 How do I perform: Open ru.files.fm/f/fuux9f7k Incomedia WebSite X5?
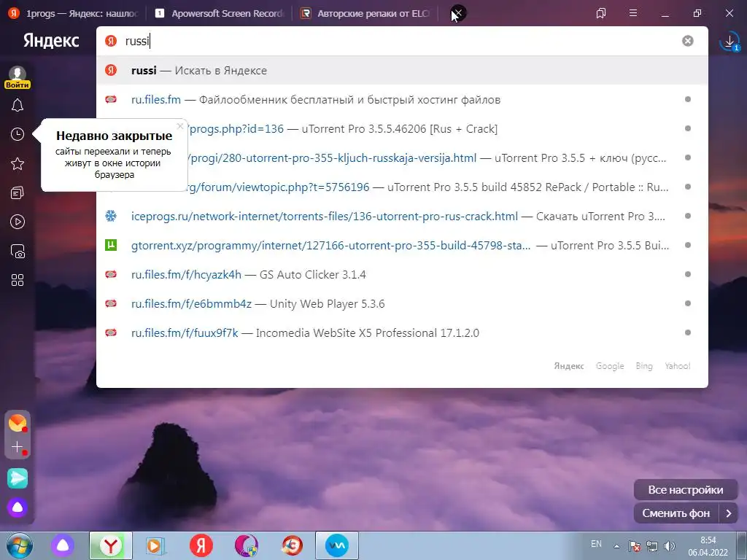pos(402,332)
